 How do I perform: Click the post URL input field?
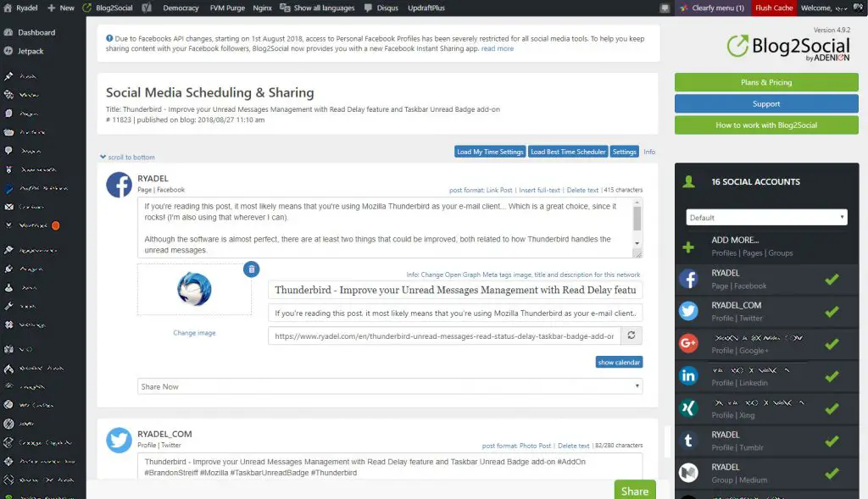[444, 335]
